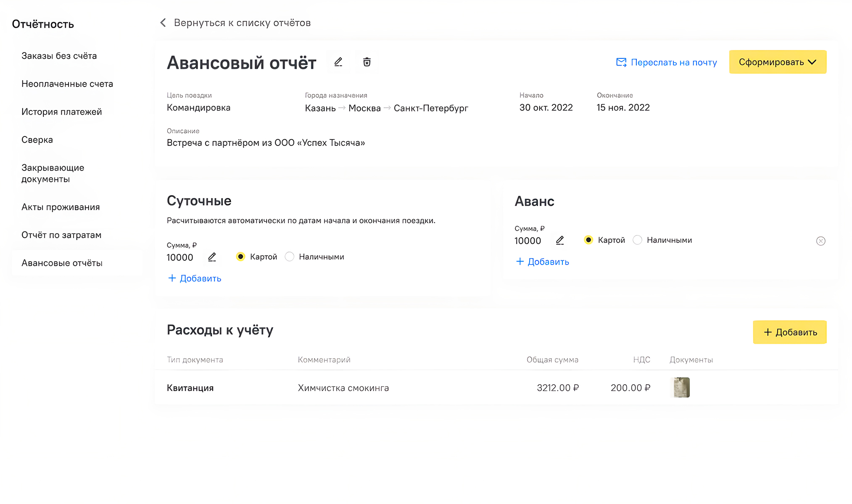Edit the Суточные amount with pencil icon
The height and width of the screenshot is (504, 852).
212,257
